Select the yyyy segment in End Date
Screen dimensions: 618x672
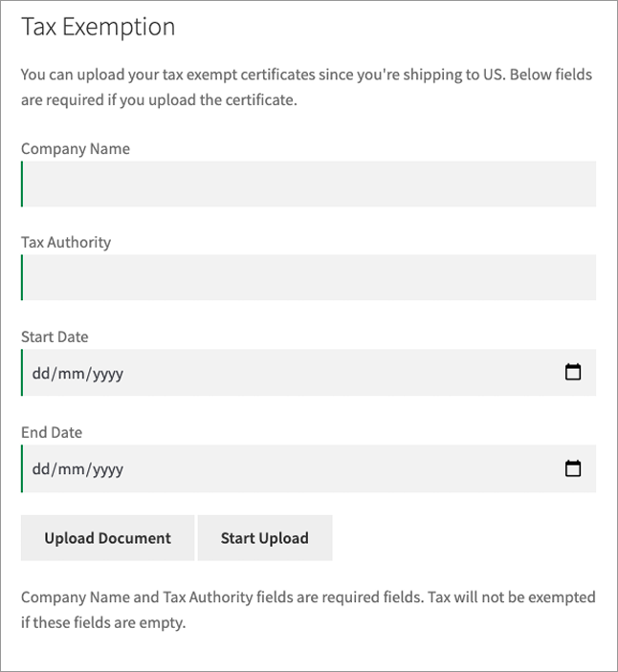point(108,469)
